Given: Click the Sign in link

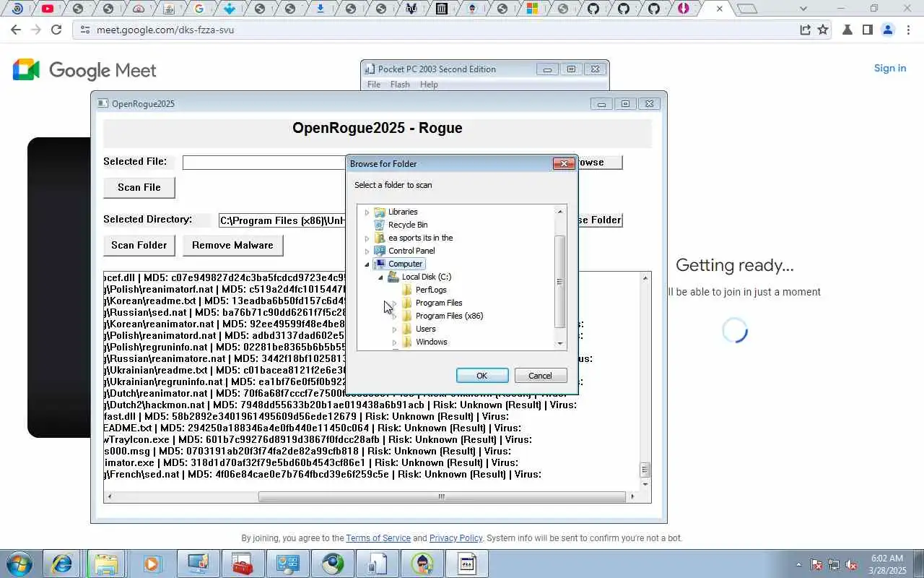Looking at the screenshot, I should (890, 68).
